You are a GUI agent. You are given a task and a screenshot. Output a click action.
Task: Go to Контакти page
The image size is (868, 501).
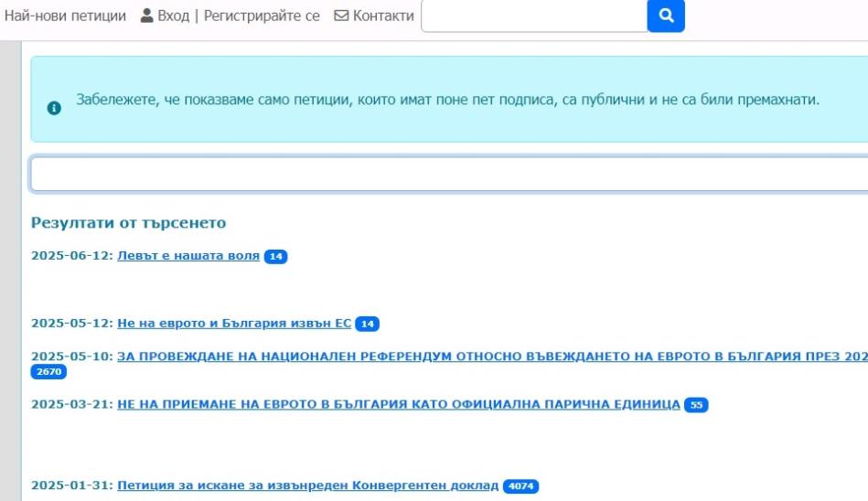(383, 16)
